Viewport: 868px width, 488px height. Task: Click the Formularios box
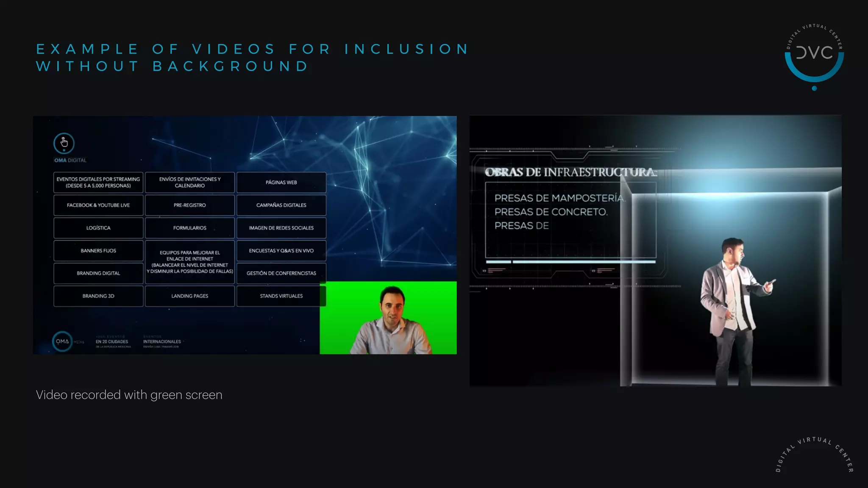click(x=189, y=228)
